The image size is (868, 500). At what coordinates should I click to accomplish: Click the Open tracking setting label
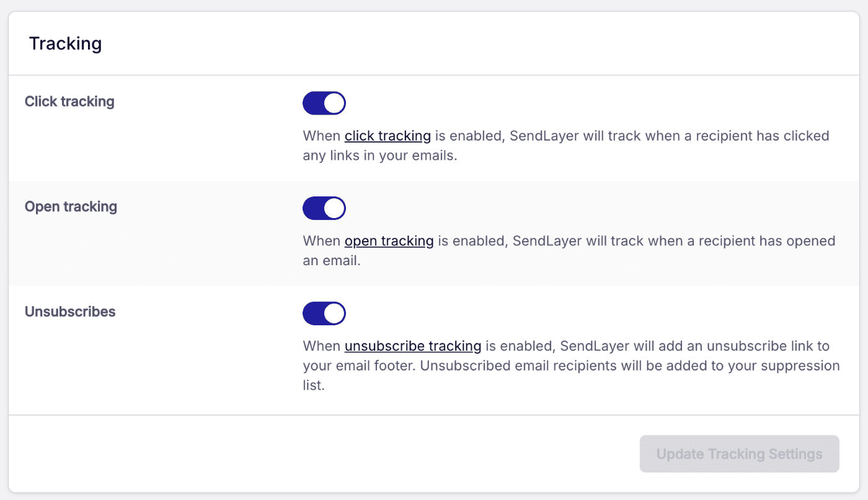[x=70, y=206]
